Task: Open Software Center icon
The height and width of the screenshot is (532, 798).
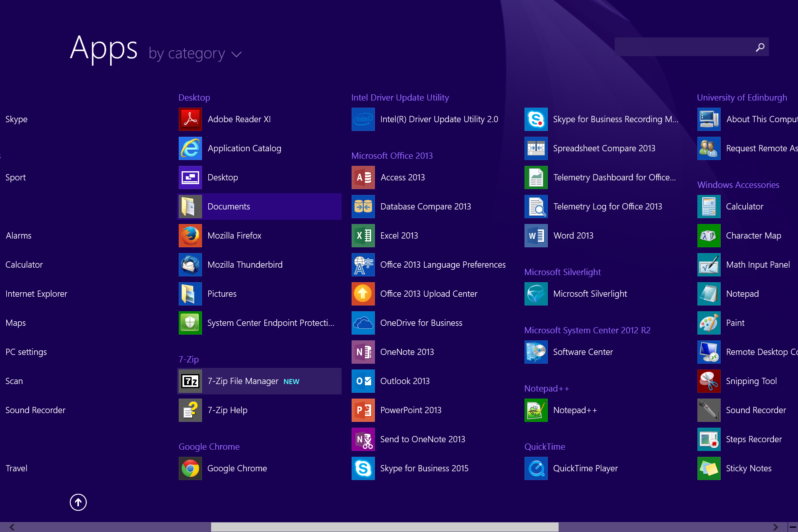Action: pyautogui.click(x=536, y=352)
